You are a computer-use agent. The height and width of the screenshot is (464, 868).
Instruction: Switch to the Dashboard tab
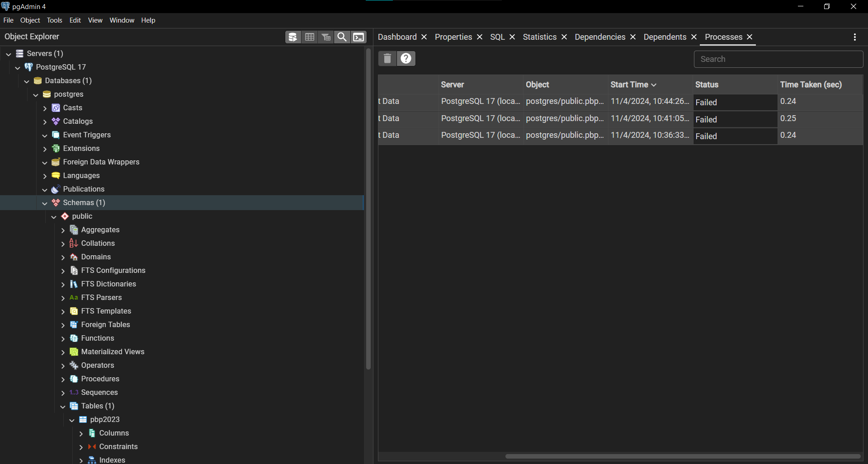[397, 37]
